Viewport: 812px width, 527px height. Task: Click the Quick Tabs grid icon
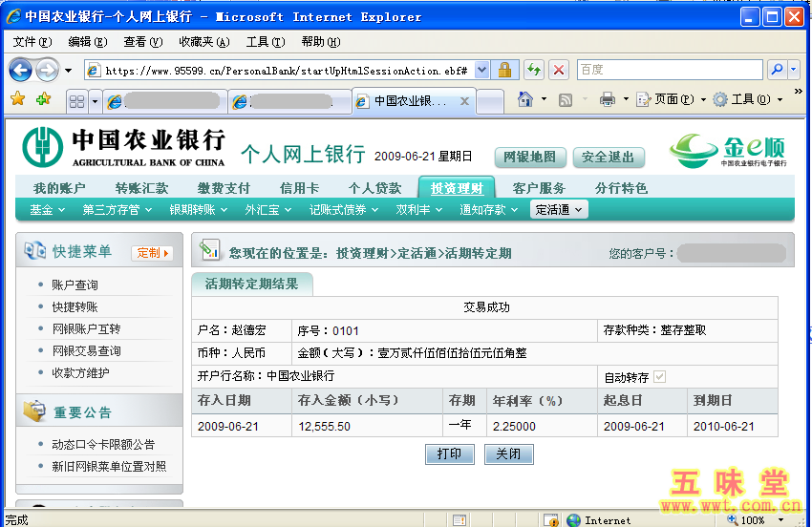76,101
